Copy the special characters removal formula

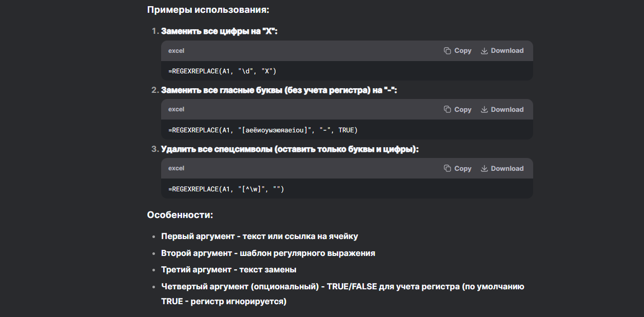coord(457,168)
